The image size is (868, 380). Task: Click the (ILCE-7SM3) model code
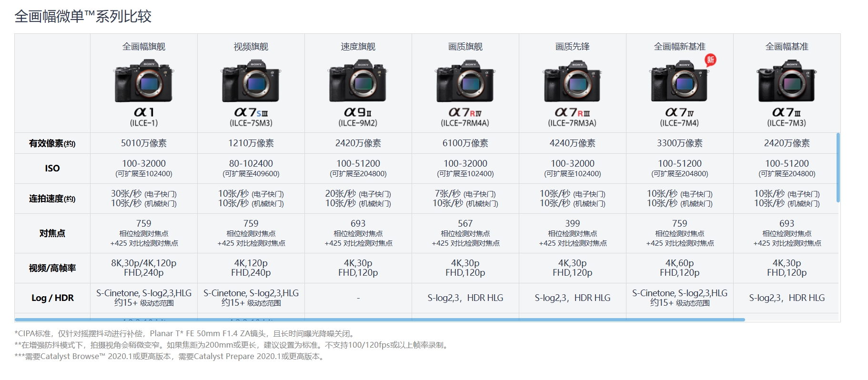click(x=251, y=123)
